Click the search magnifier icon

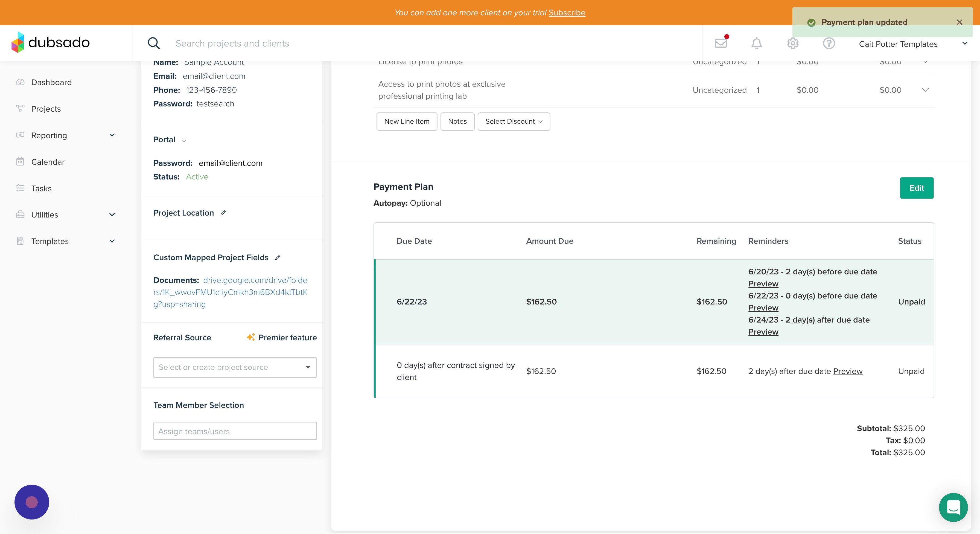154,43
